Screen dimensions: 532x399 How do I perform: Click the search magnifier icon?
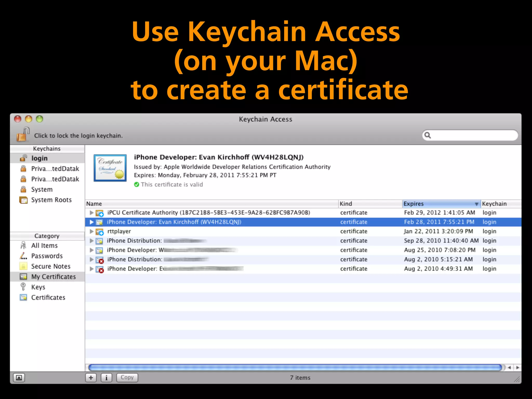coord(428,135)
